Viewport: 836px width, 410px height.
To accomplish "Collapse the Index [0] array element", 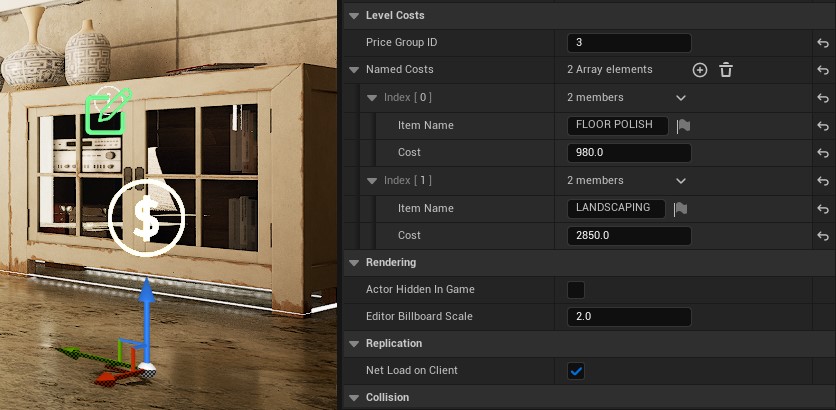I will click(x=372, y=98).
